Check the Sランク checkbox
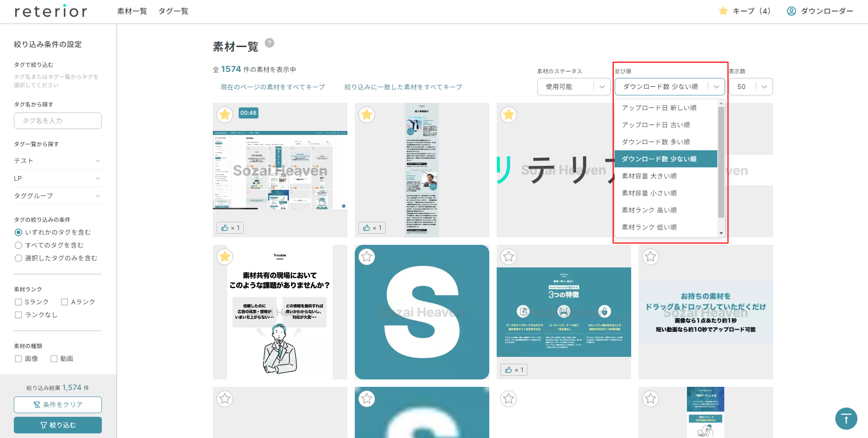The height and width of the screenshot is (438, 868). [18, 302]
